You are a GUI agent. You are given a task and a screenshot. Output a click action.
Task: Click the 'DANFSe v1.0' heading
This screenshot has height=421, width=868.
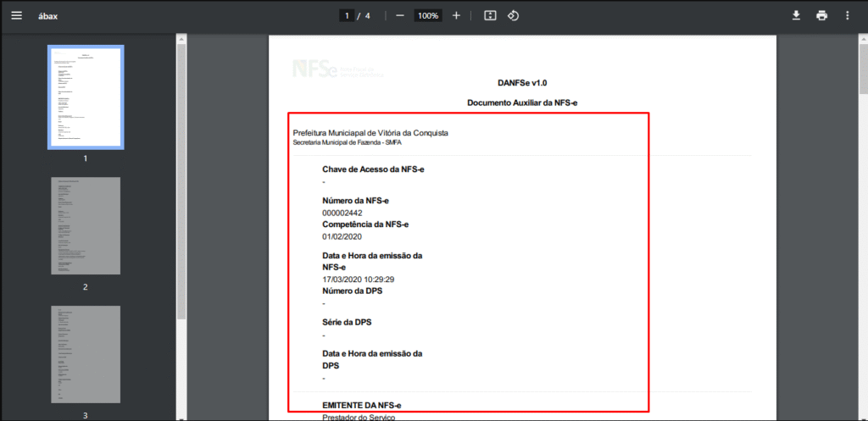[x=522, y=83]
